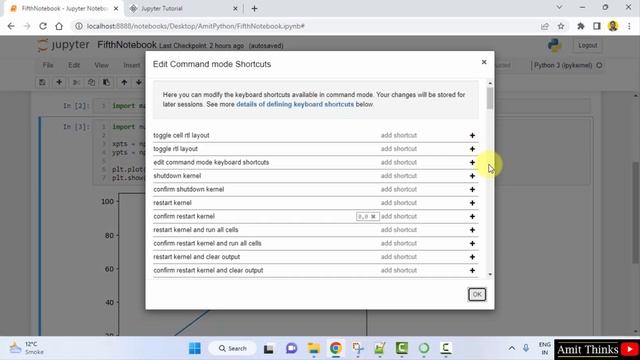Click the insert cell below plus icon

coord(59,82)
